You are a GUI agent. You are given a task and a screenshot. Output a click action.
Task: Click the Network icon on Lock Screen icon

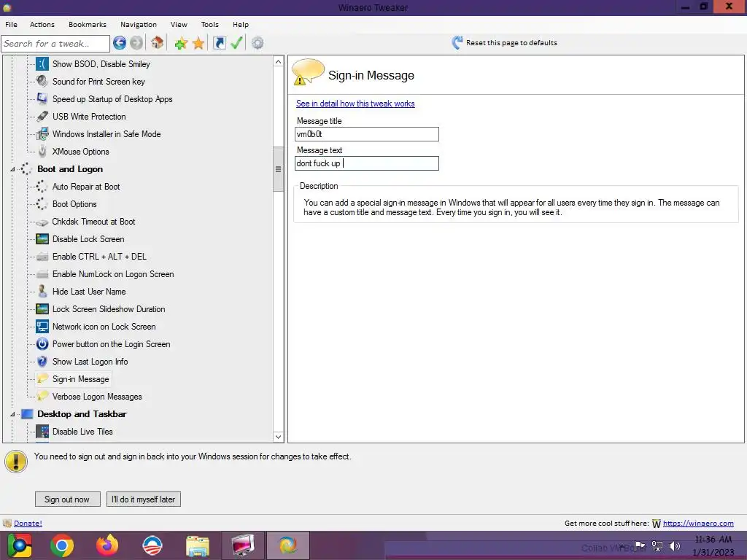click(x=42, y=327)
